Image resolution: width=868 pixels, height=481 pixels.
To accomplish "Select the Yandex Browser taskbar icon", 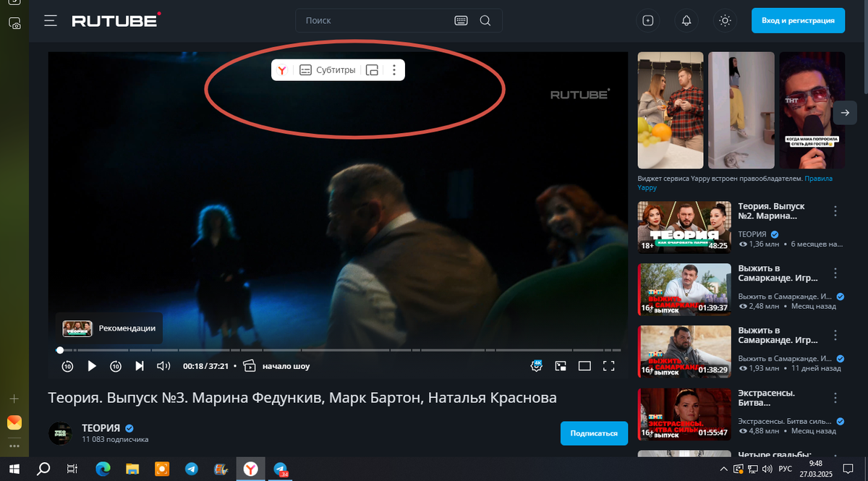I will coord(250,469).
